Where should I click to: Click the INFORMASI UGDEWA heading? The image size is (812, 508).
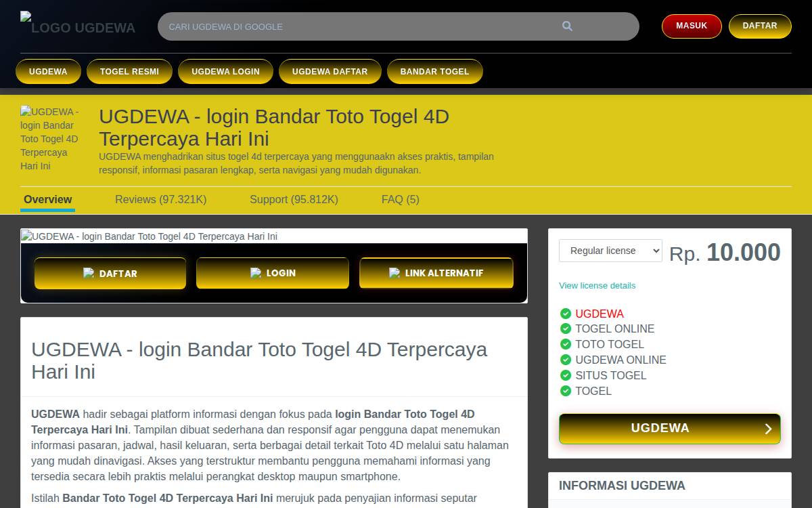(x=622, y=486)
